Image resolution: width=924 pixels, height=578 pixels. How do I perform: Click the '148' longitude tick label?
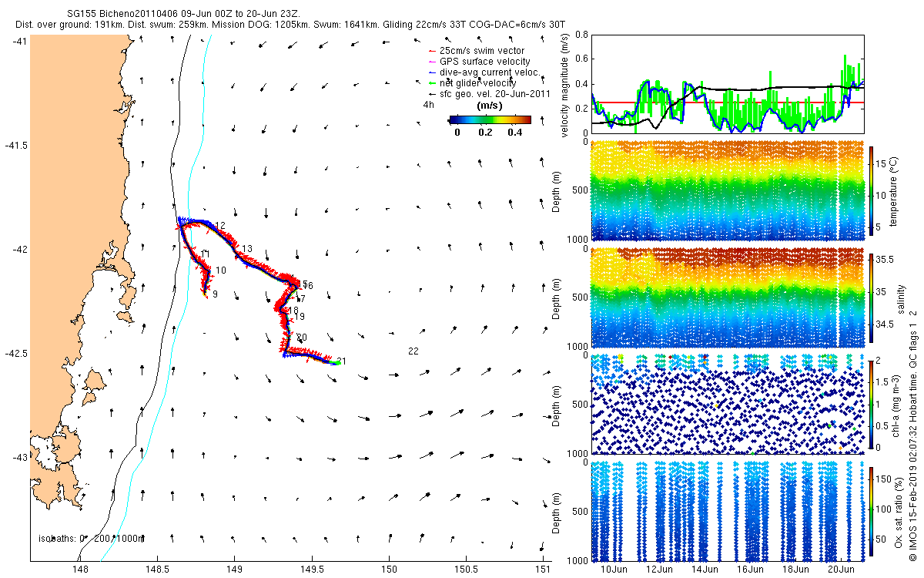coord(80,570)
